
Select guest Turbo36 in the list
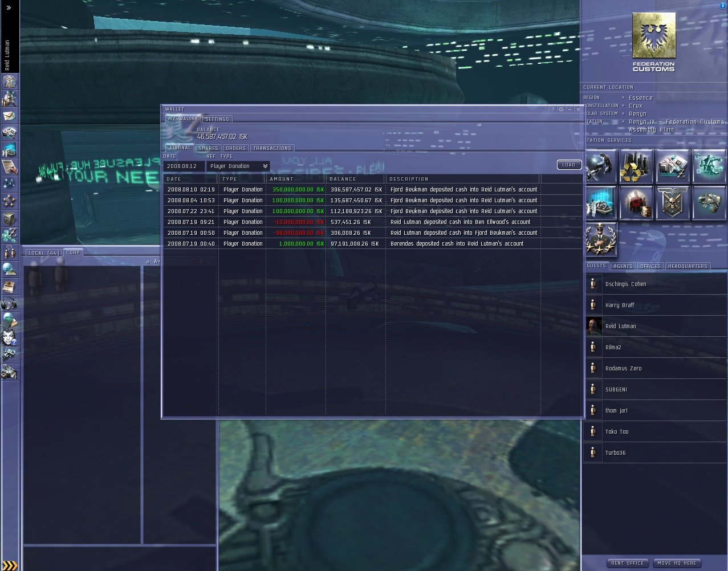(x=656, y=452)
